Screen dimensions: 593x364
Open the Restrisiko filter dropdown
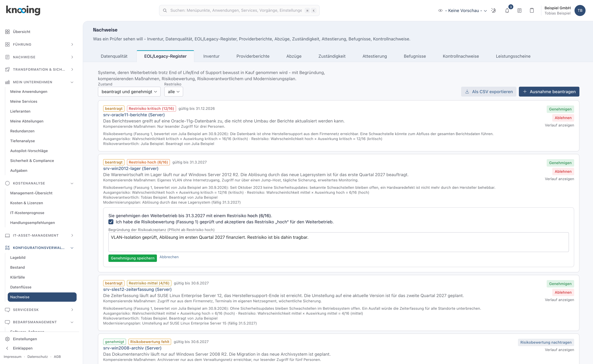tap(173, 92)
